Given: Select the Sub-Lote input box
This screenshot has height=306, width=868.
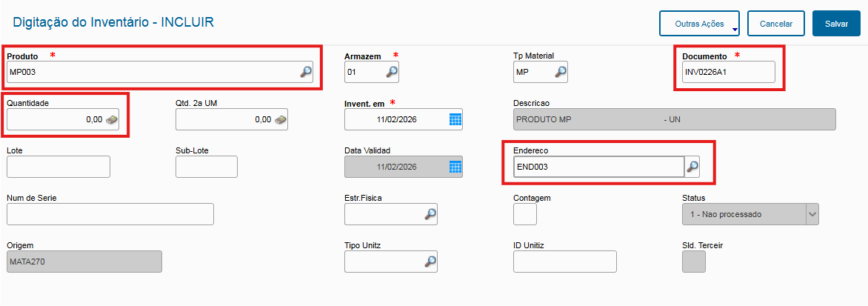Looking at the screenshot, I should coord(207,167).
